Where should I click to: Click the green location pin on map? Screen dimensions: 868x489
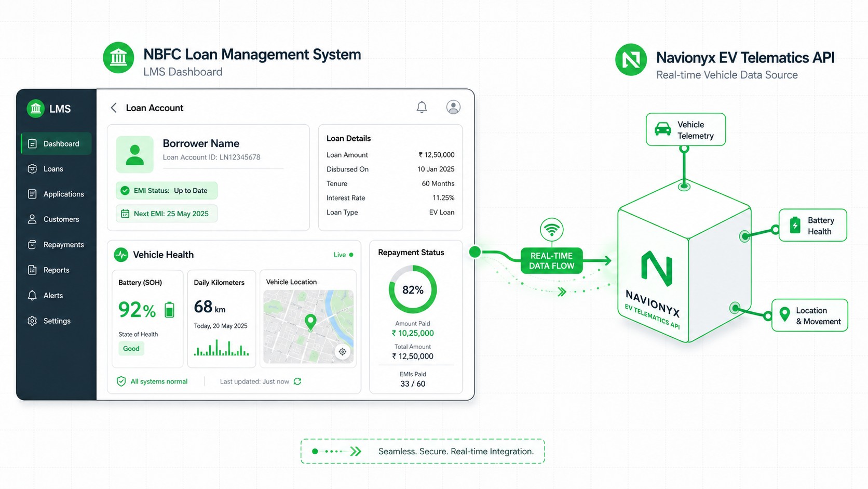(x=310, y=322)
